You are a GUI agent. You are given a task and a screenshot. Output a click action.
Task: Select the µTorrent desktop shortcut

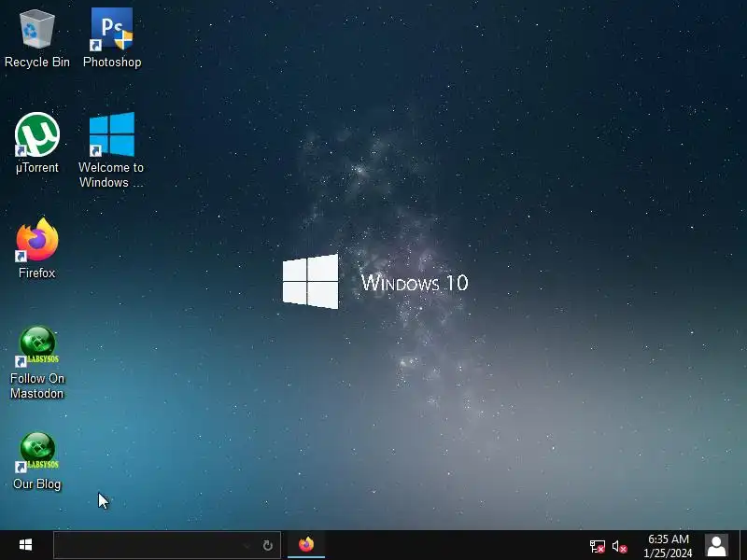[x=37, y=143]
